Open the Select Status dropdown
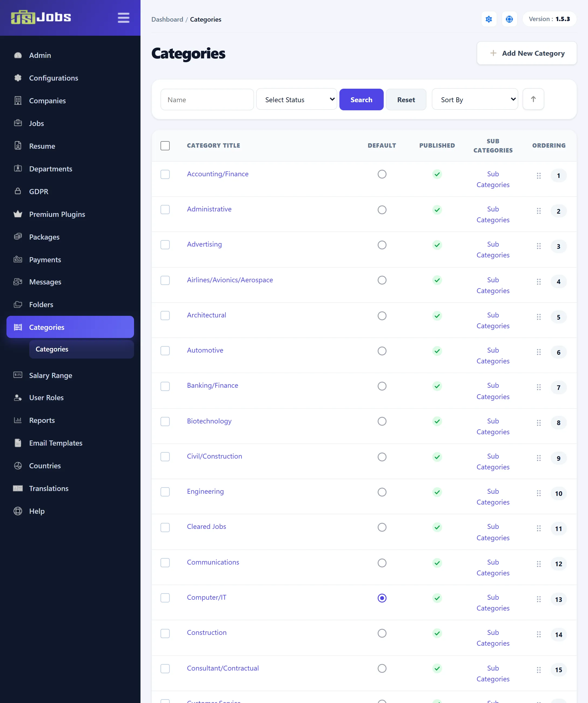 click(x=296, y=99)
